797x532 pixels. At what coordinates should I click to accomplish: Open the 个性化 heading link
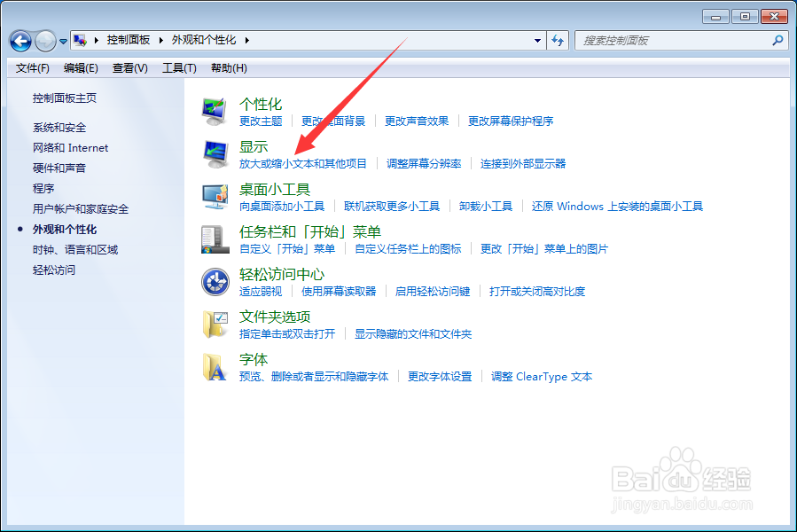[261, 105]
